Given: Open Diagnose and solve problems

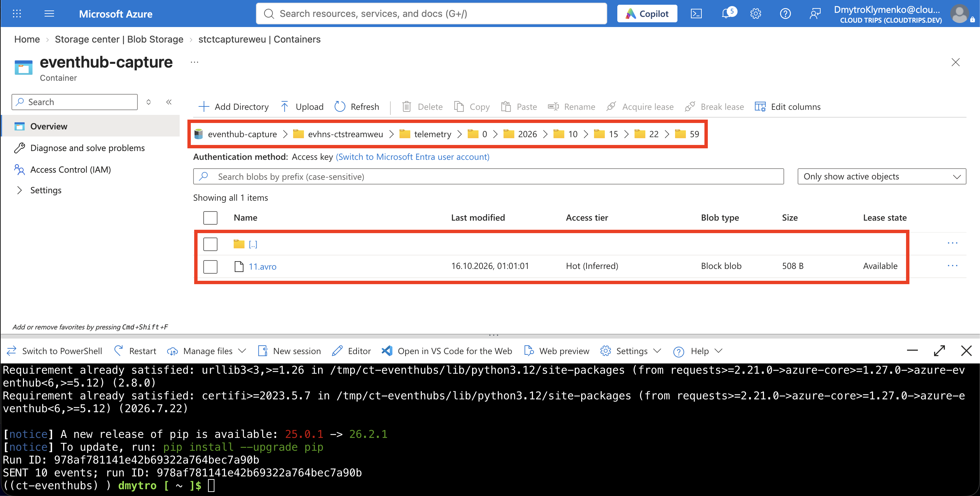Looking at the screenshot, I should point(87,148).
